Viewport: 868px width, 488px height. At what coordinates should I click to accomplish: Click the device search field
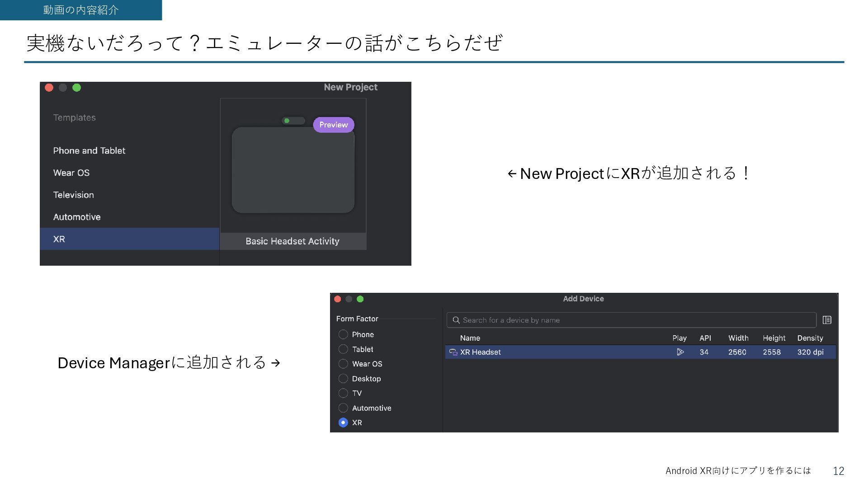tap(632, 320)
